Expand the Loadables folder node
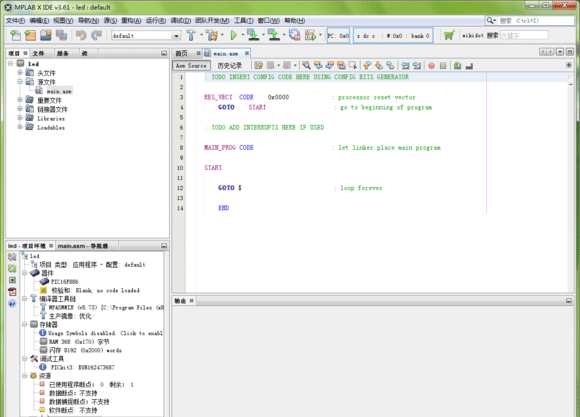 tap(20, 127)
